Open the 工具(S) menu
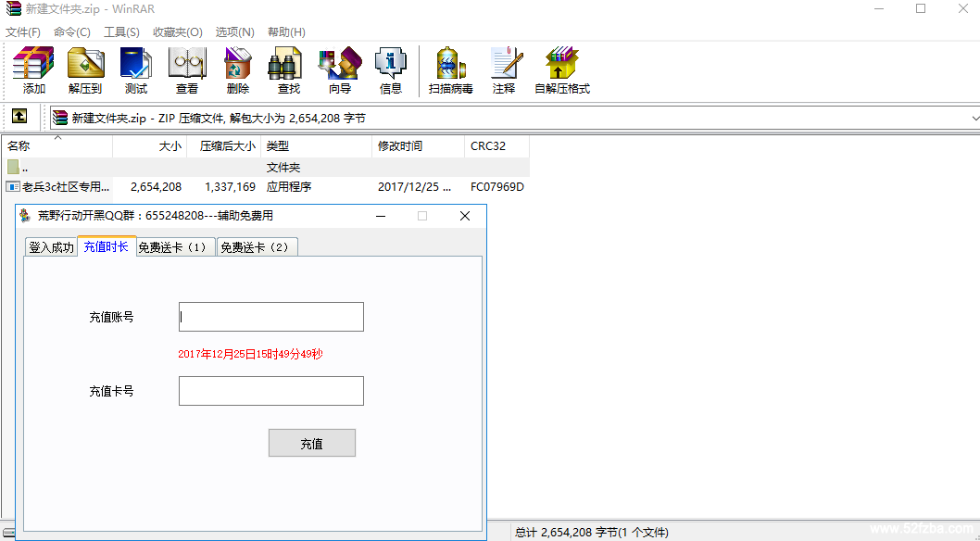The width and height of the screenshot is (980, 541). pyautogui.click(x=121, y=31)
